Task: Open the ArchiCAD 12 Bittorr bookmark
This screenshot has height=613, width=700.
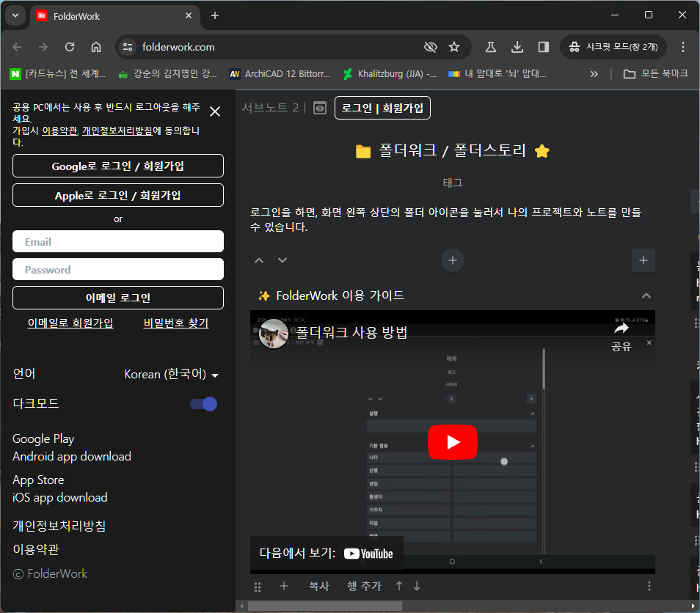Action: (280, 73)
